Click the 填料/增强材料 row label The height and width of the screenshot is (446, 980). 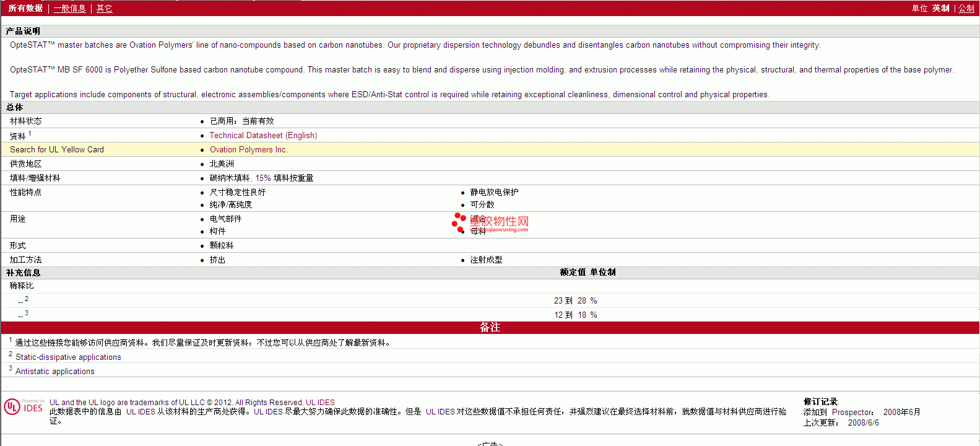(35, 178)
